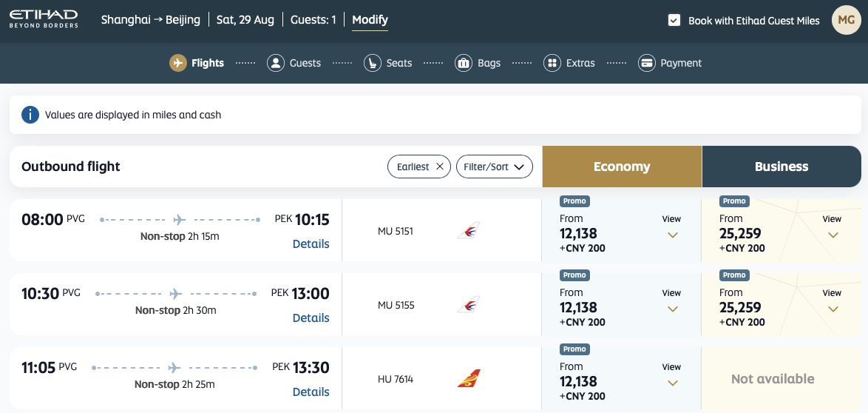
Task: Click Values are displayed in miles and cash
Action: [x=133, y=115]
